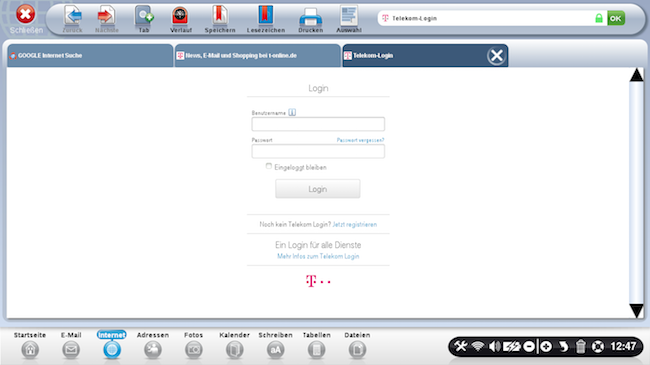Open the E-Mail app icon
The height and width of the screenshot is (365, 650).
[71, 350]
